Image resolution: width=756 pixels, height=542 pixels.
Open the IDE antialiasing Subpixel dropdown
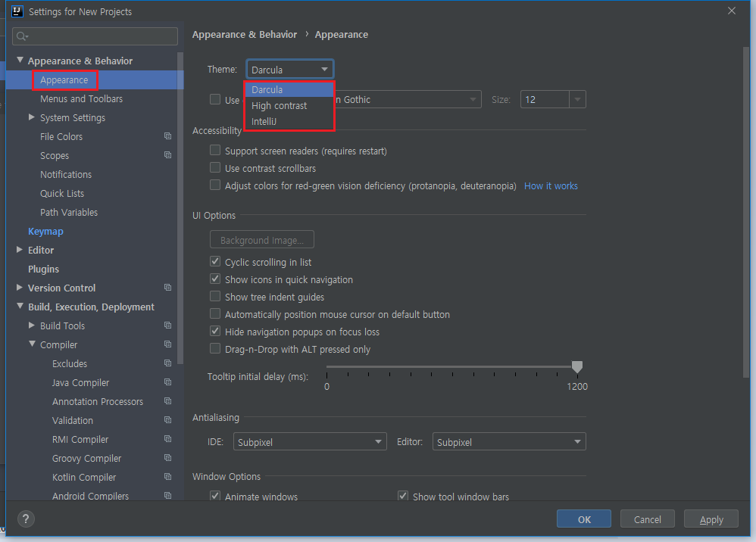pyautogui.click(x=310, y=441)
